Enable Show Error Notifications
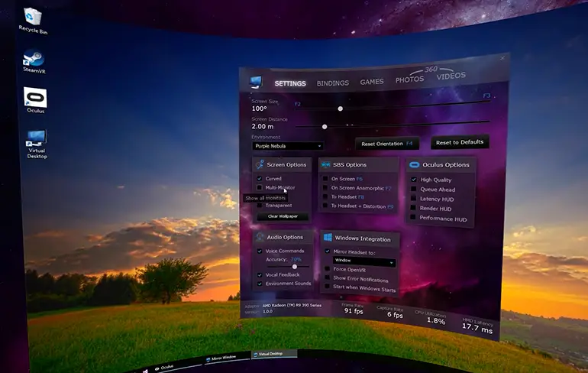The image size is (588, 373). (327, 277)
